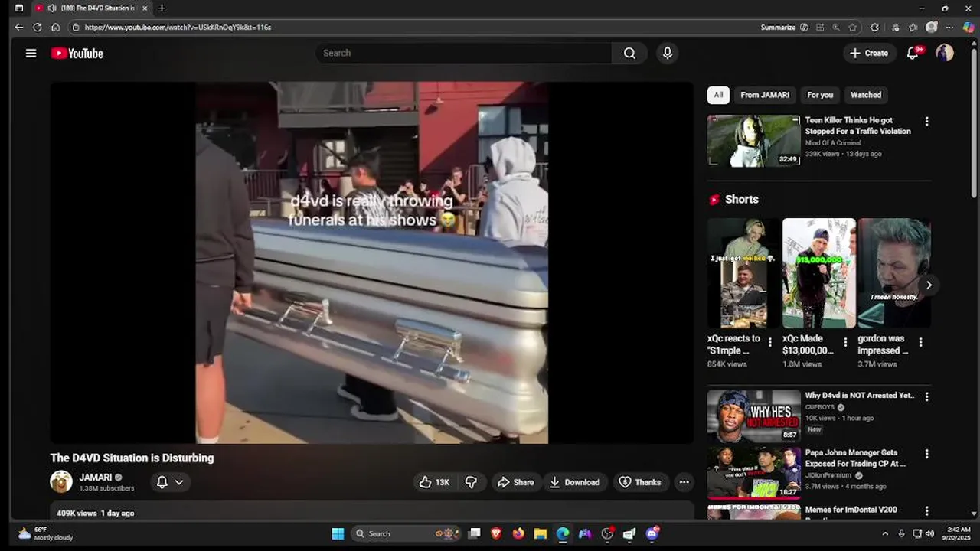The height and width of the screenshot is (551, 980).
Task: Open options for Memes for ImDontai V200 video
Action: coord(926,511)
